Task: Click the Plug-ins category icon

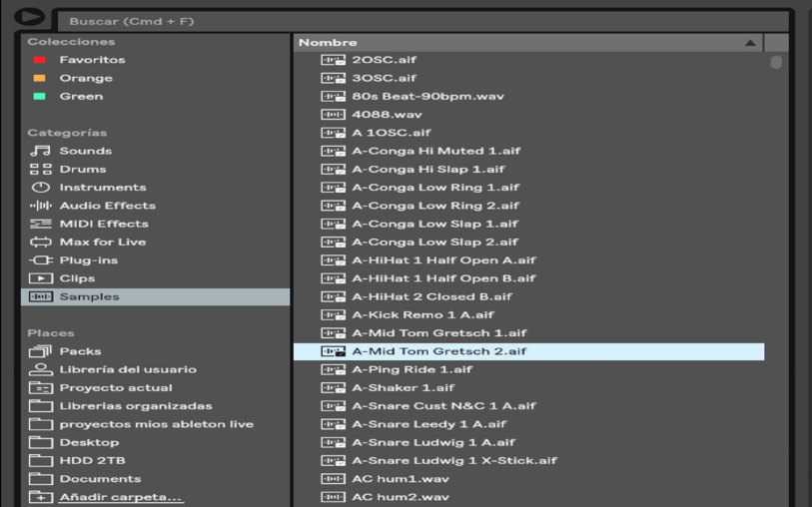Action: click(x=40, y=260)
